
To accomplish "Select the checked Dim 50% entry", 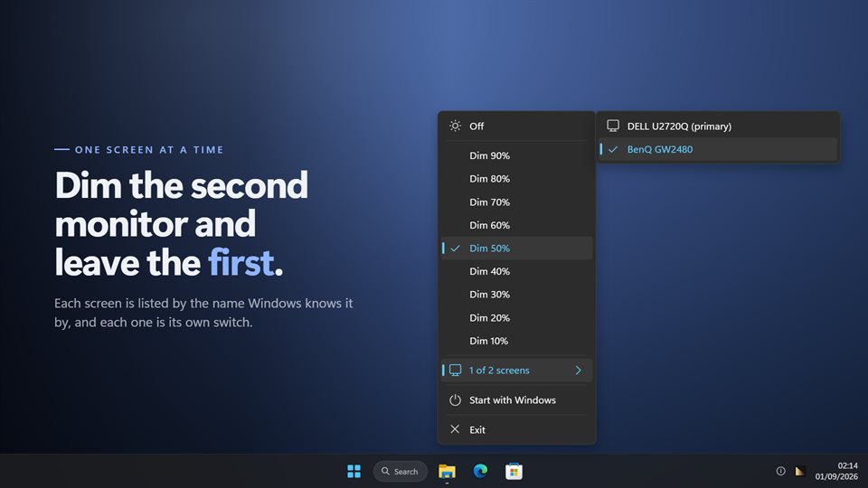I will 516,249.
